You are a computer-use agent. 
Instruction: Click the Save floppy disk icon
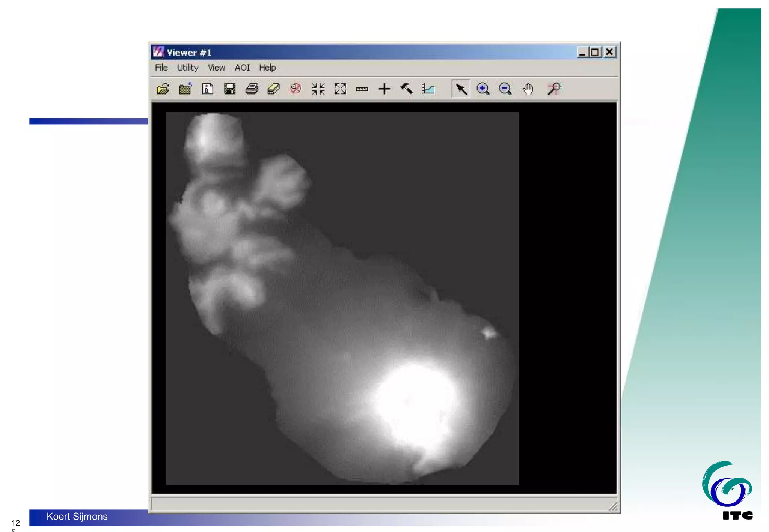[229, 89]
